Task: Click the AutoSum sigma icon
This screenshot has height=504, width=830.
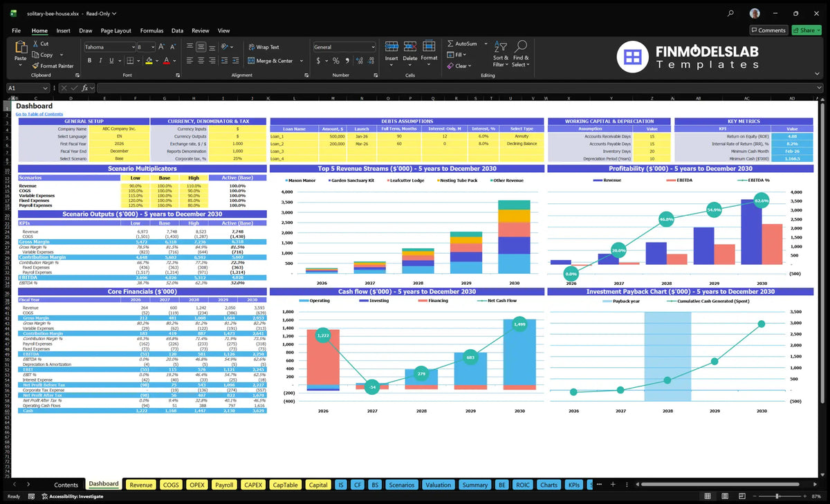Action: [x=450, y=44]
